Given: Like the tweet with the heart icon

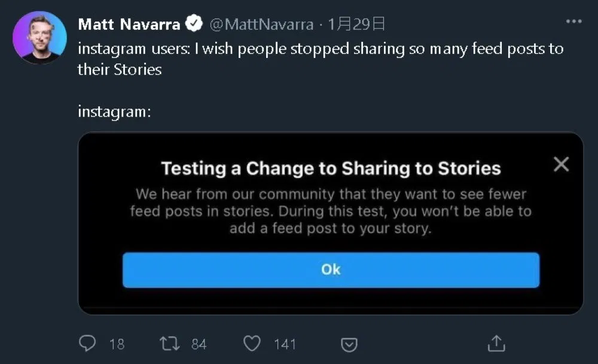Looking at the screenshot, I should tap(253, 343).
